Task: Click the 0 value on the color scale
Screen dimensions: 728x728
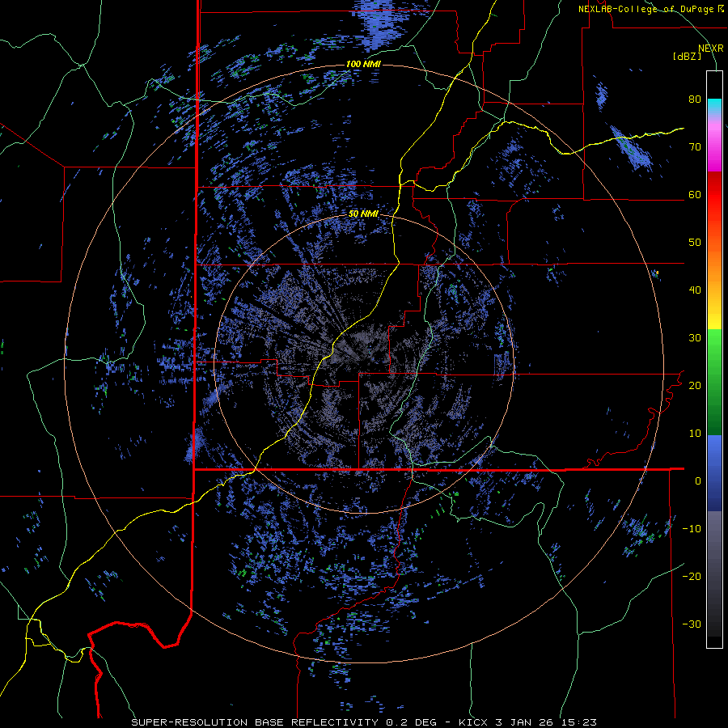Action: (x=698, y=481)
